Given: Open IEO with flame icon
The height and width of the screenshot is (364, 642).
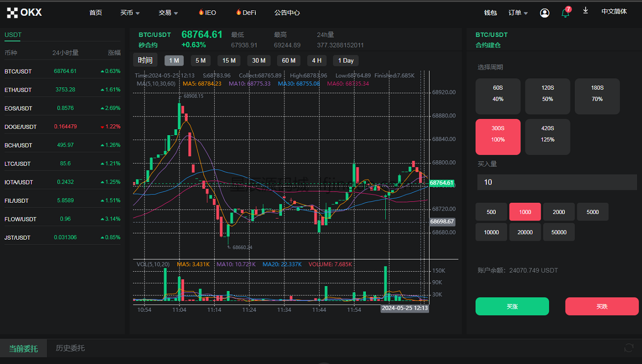Looking at the screenshot, I should (207, 13).
